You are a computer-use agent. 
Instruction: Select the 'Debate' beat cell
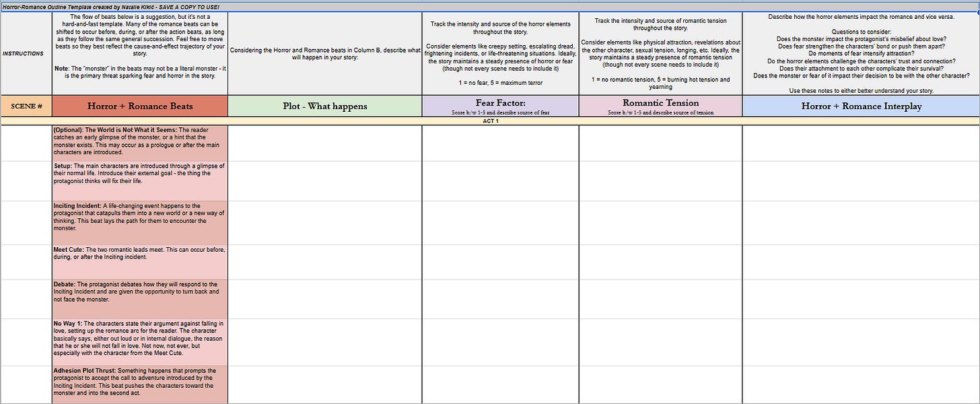click(x=139, y=299)
